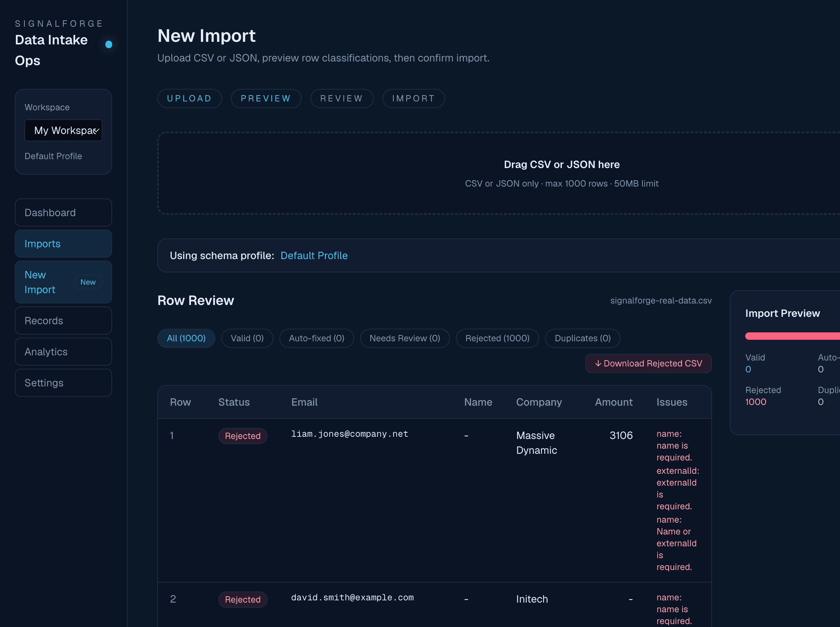Screen dimensions: 840x627
Task: Open Analytics from the sidebar
Action: tap(63, 352)
